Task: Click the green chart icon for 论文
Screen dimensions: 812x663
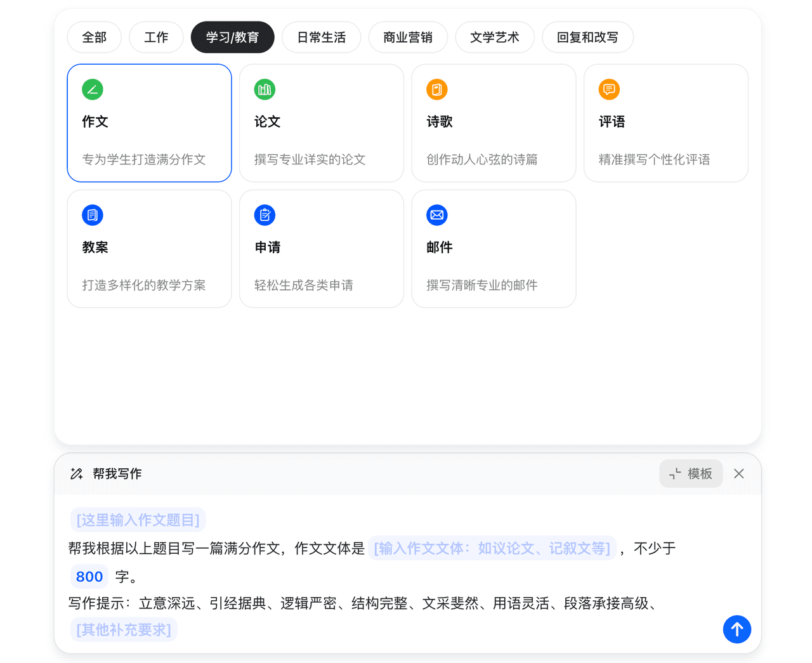Action: [x=265, y=89]
